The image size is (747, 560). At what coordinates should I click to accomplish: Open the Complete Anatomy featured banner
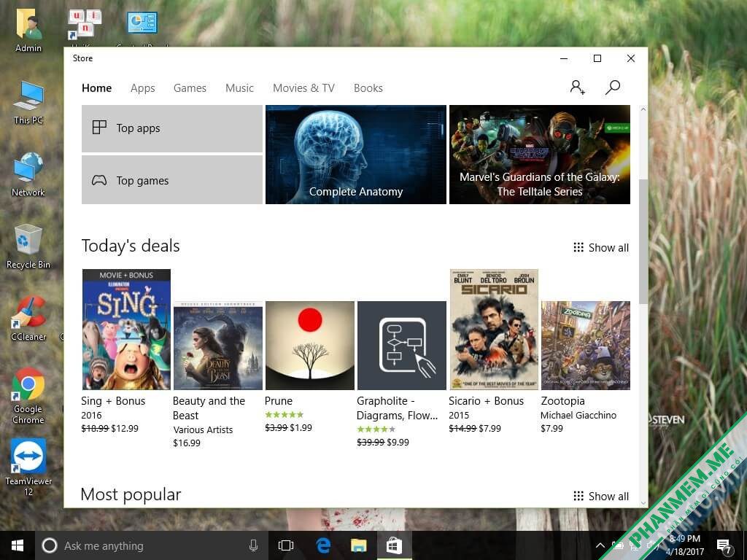(x=356, y=155)
